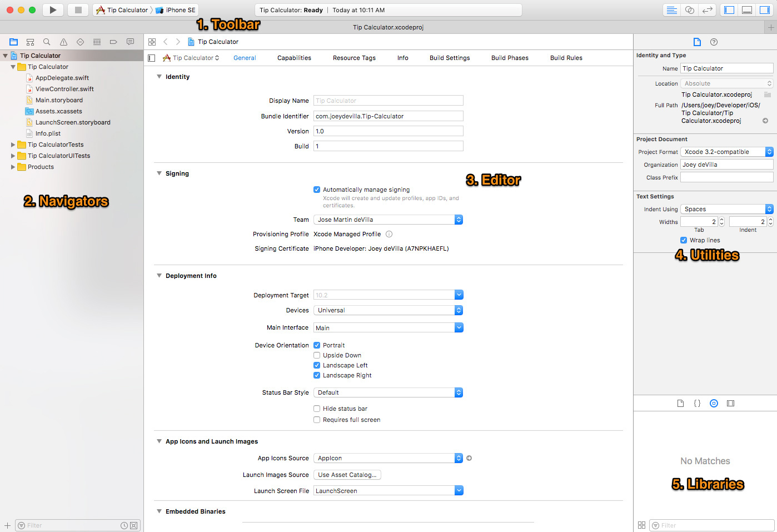
Task: Enable Hide status bar
Action: (317, 409)
